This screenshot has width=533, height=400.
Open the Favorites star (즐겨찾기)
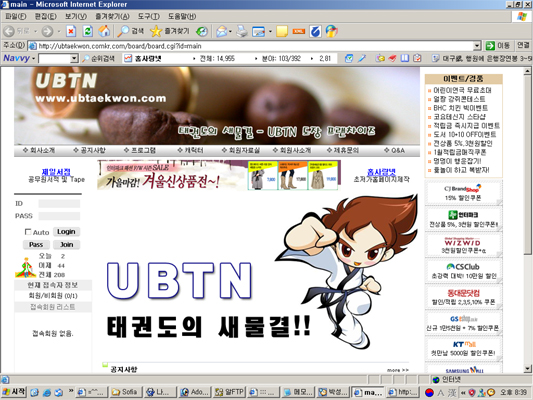(x=169, y=31)
